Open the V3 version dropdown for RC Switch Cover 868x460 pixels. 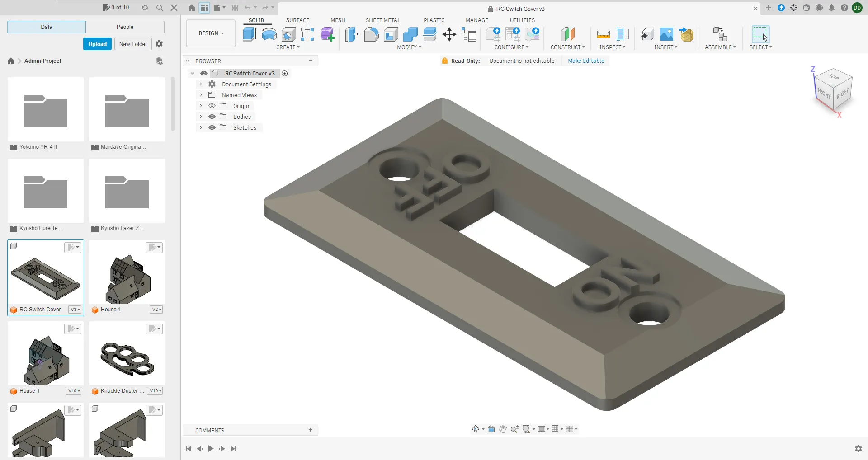pos(75,310)
